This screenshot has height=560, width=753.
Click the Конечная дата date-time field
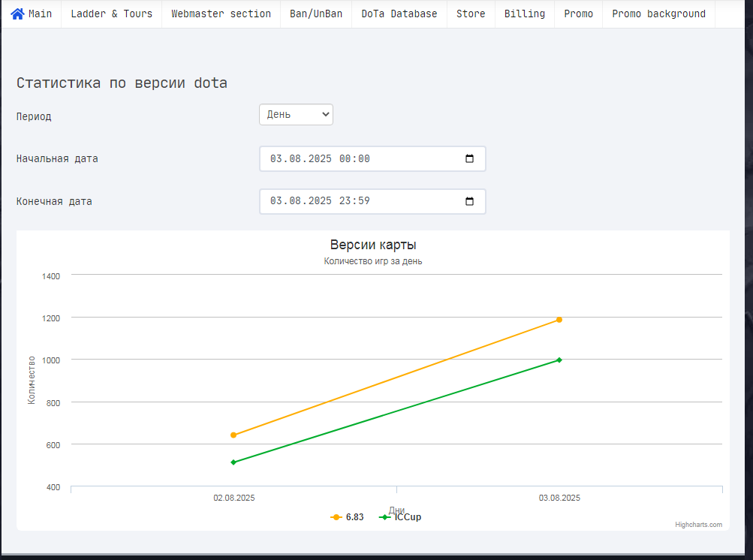pos(372,201)
